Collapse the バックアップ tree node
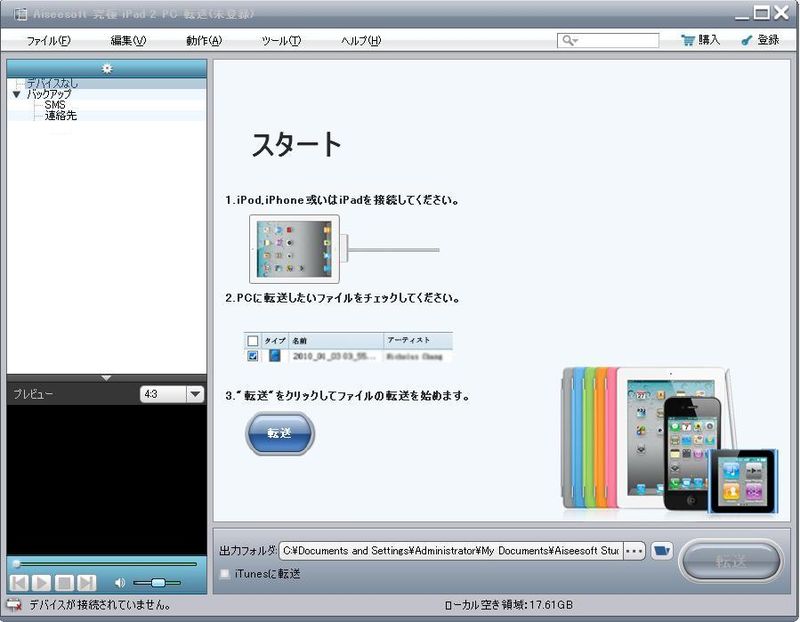 16,94
